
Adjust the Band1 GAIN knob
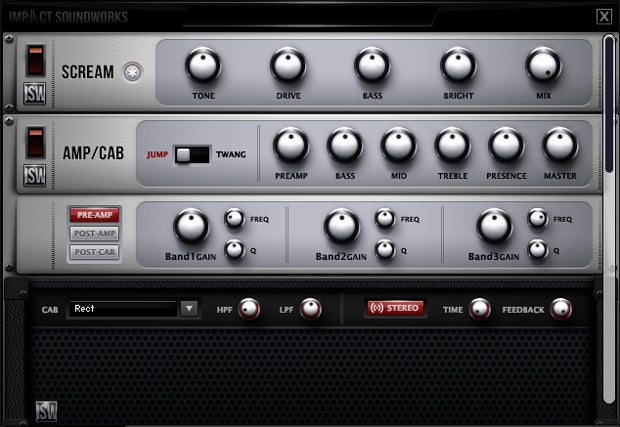click(x=191, y=227)
